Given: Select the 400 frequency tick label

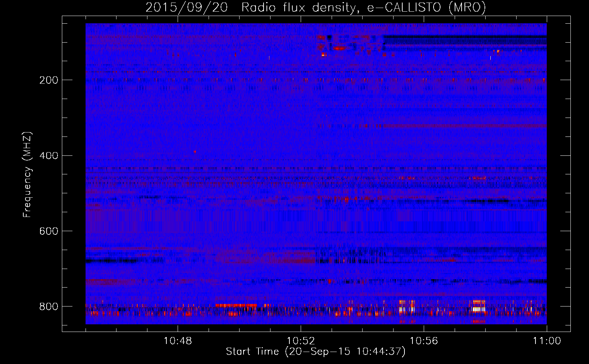Looking at the screenshot, I should (48, 156).
